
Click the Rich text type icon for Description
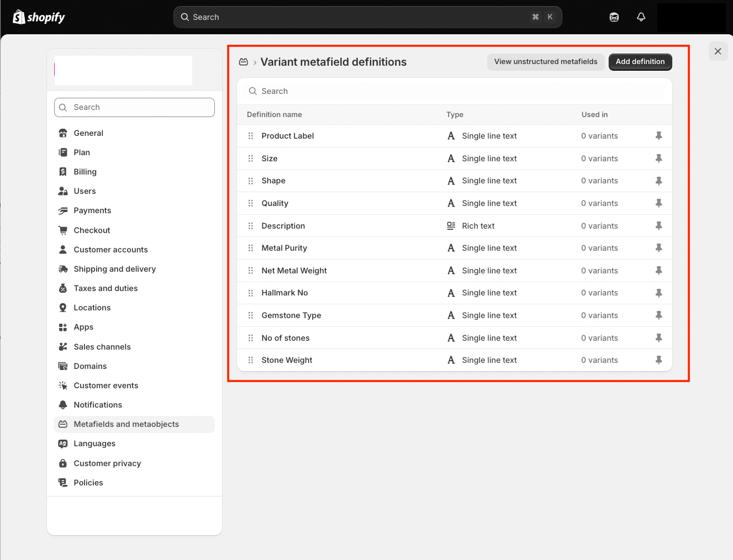[451, 226]
